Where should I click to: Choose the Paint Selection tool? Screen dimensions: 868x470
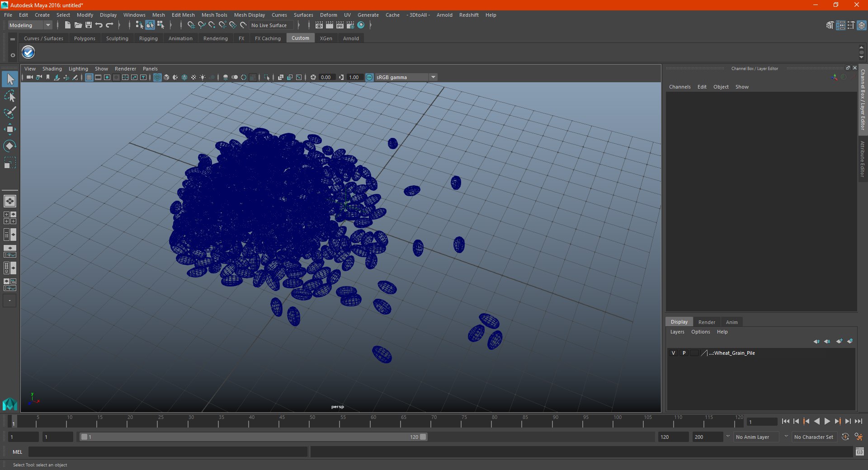click(x=10, y=113)
